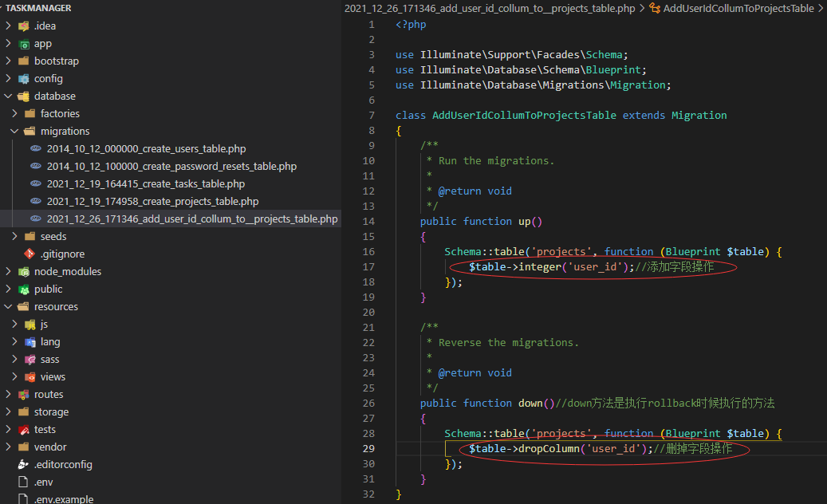Click 'use Illuminate\Support\Facades\Schema' line
This screenshot has height=504, width=827.
coord(512,55)
